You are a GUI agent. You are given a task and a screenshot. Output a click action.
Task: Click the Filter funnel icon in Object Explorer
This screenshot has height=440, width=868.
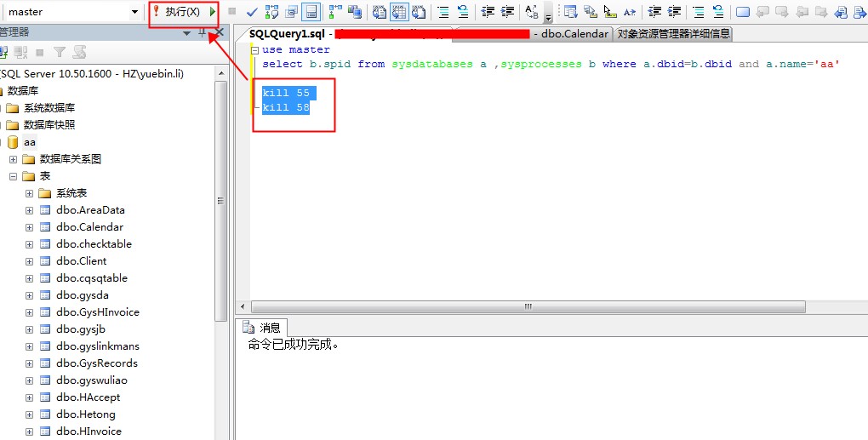click(60, 53)
